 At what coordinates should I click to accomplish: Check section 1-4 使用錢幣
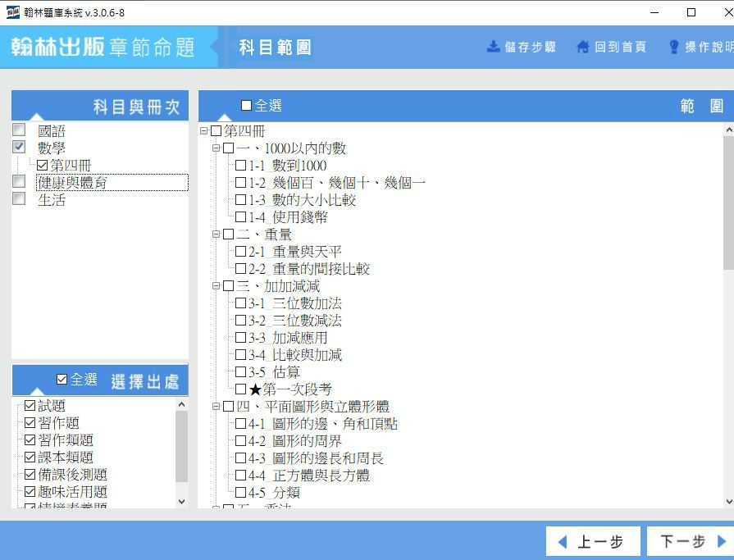pos(240,217)
